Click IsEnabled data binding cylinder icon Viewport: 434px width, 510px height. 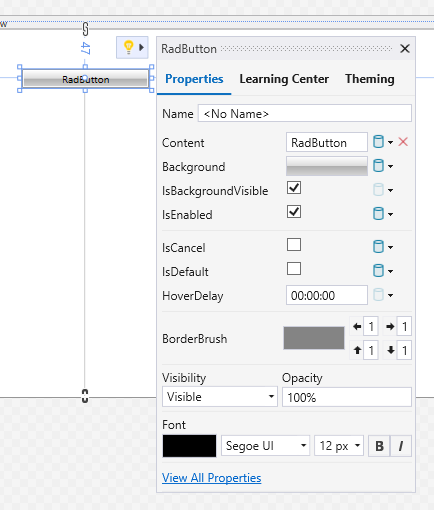pos(378,214)
